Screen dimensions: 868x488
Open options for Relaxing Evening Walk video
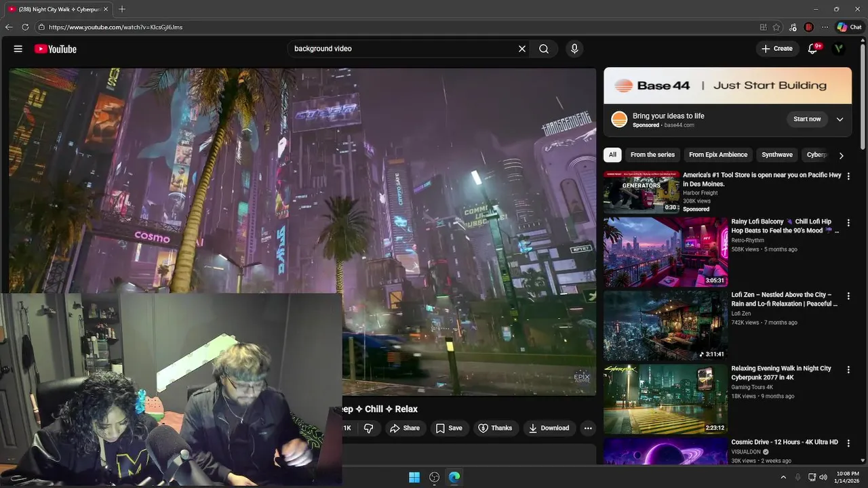(x=848, y=369)
